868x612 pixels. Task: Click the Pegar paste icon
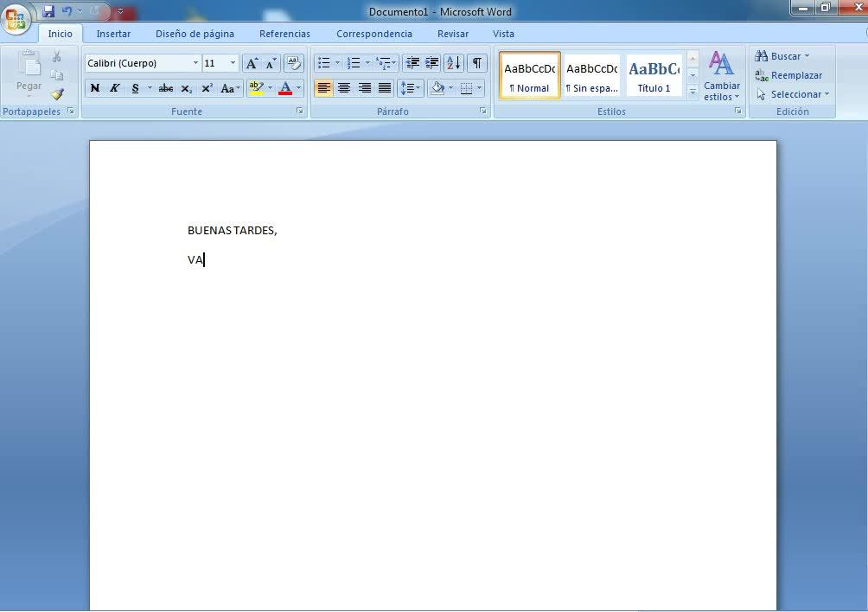click(29, 63)
